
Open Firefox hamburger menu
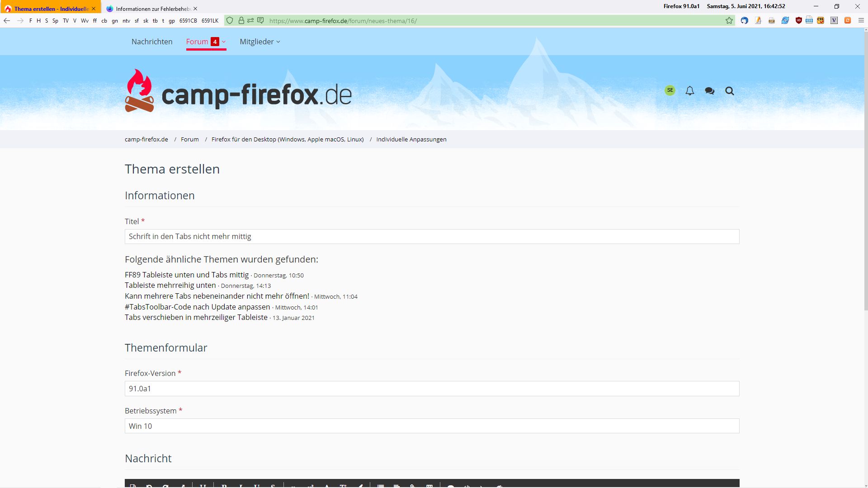click(861, 20)
